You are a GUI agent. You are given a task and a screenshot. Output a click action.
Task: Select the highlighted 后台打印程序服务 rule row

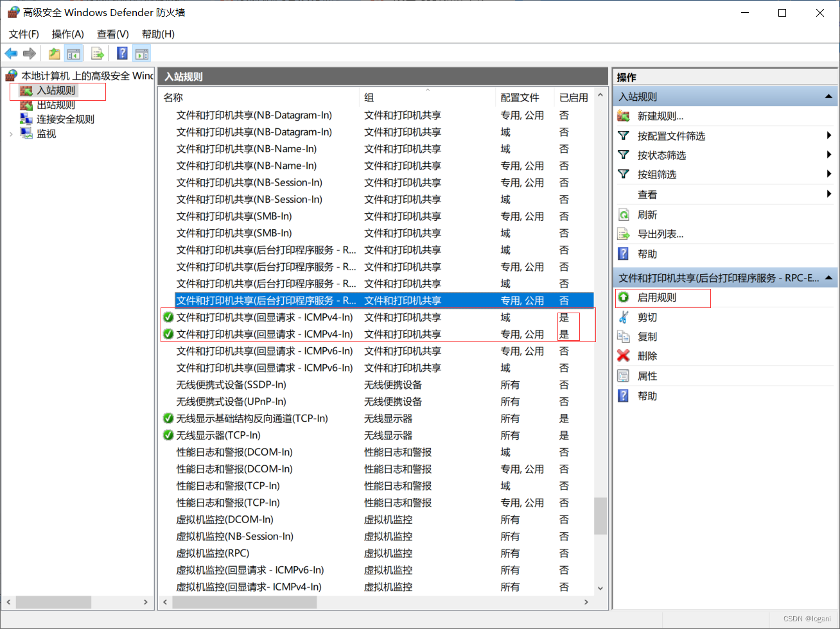(x=384, y=300)
